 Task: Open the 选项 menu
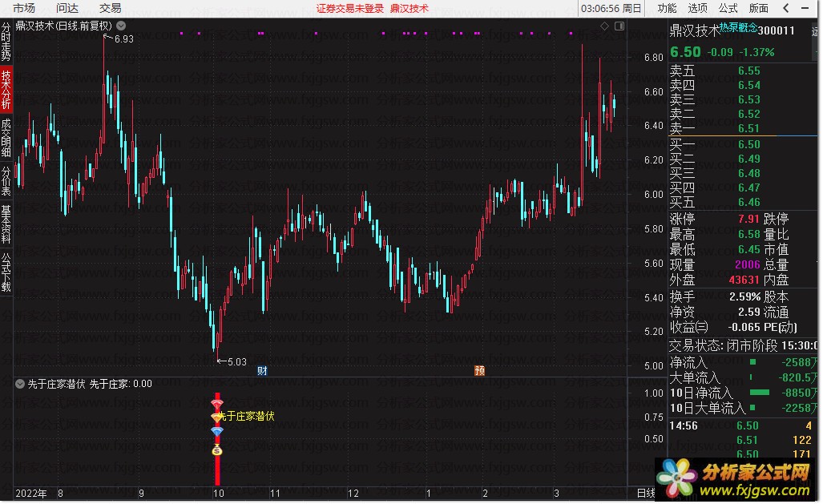(697, 8)
